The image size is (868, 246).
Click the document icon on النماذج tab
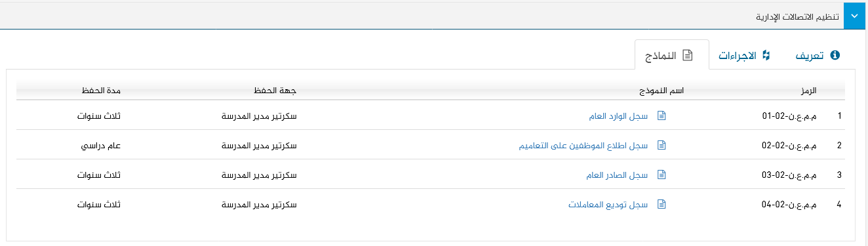click(687, 56)
